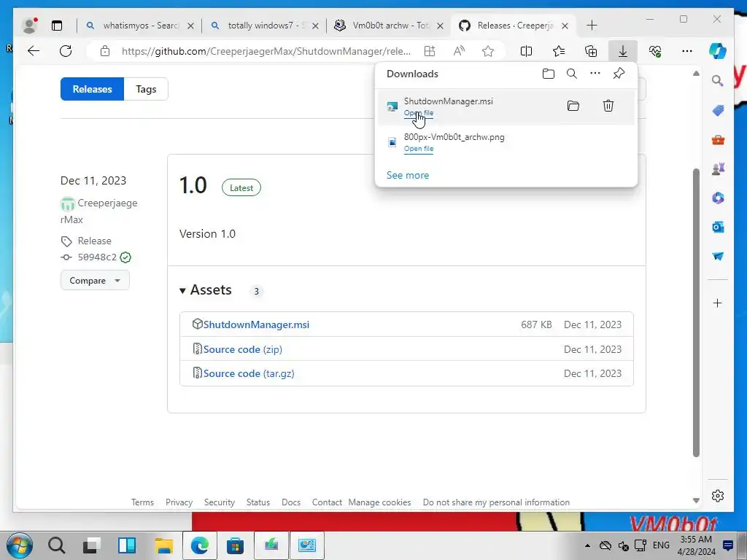Viewport: 747px width, 560px height.
Task: Search downloads with magnifier icon
Action: (x=572, y=74)
